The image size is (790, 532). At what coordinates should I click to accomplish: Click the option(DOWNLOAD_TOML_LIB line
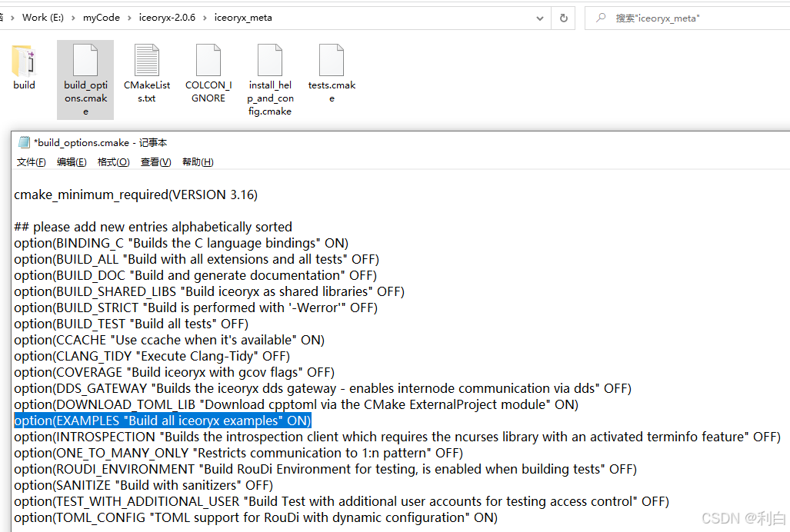(x=296, y=404)
